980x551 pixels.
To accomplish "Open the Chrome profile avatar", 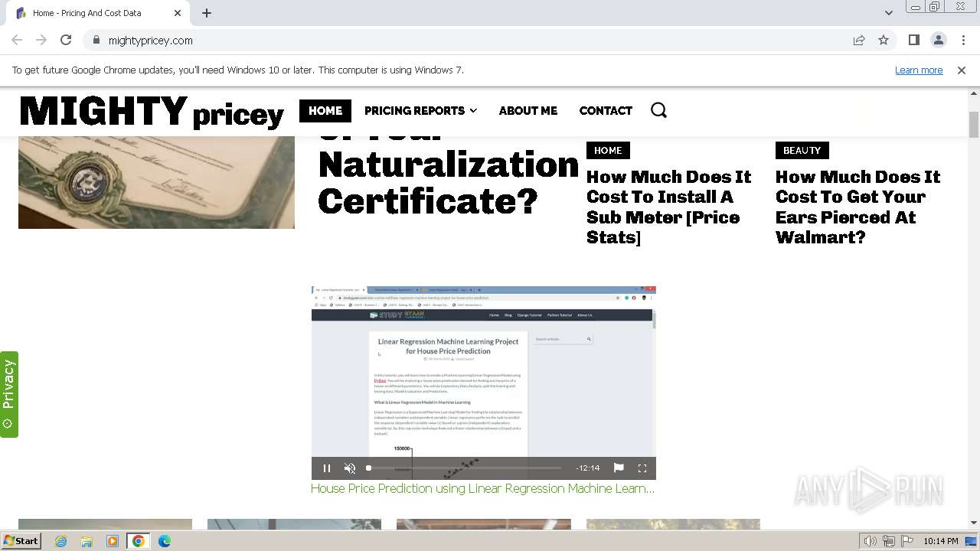I will click(x=938, y=41).
